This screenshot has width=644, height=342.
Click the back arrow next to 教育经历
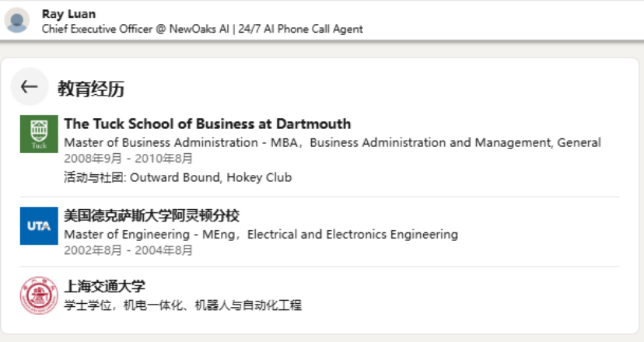(x=29, y=86)
